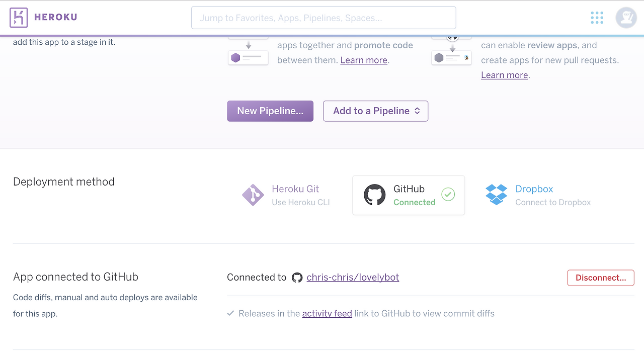The width and height of the screenshot is (644, 360).
Task: Click the Heroku Git icon
Action: [x=253, y=195]
